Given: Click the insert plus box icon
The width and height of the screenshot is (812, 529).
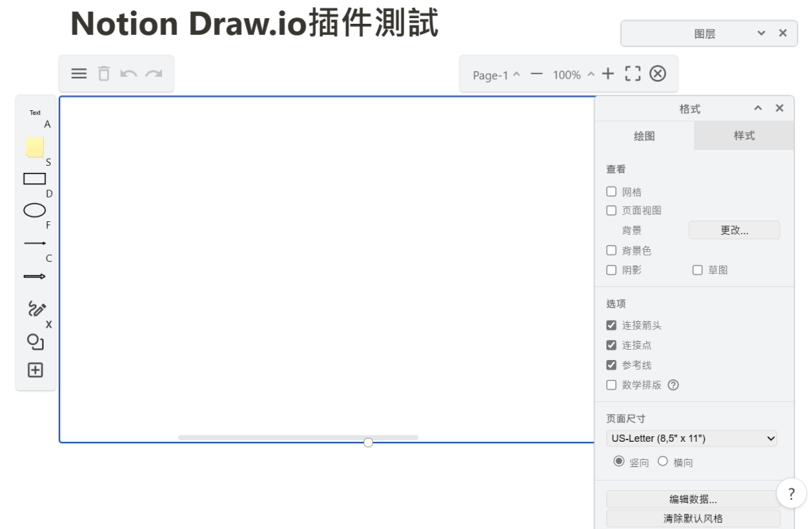Looking at the screenshot, I should [35, 370].
